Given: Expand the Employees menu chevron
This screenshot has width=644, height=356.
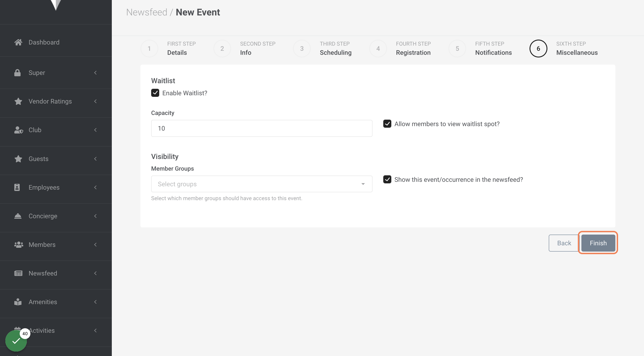Looking at the screenshot, I should pyautogui.click(x=95, y=187).
